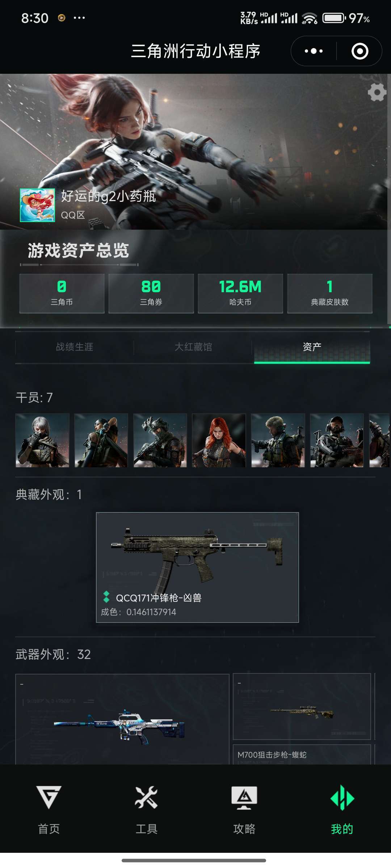
Task: Switch to 大红藏馆 tab
Action: click(x=193, y=347)
